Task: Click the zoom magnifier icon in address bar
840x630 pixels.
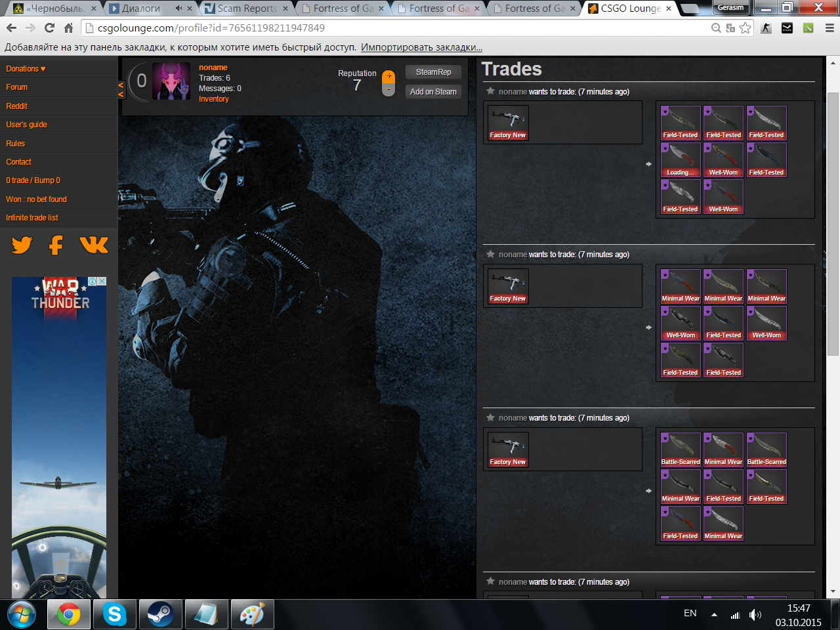Action: tap(716, 28)
